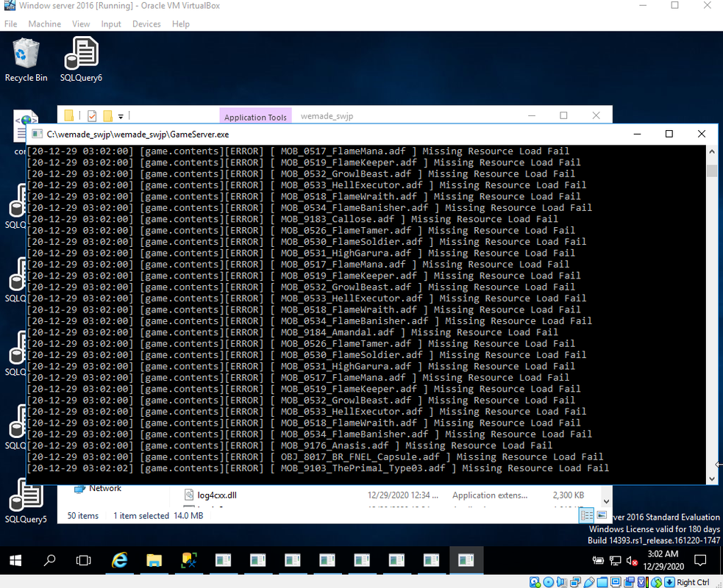This screenshot has width=723, height=588.
Task: Click '1 item selected 14.0 MB' status text
Action: [x=158, y=516]
